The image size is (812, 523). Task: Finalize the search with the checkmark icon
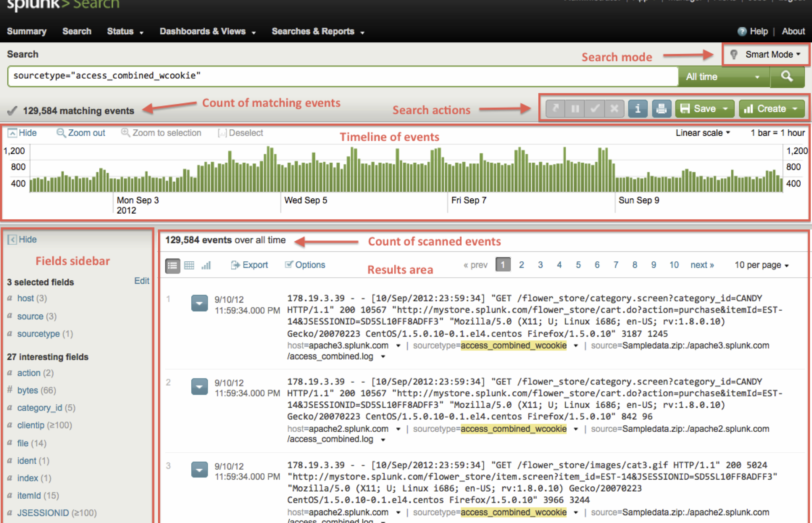[594, 108]
